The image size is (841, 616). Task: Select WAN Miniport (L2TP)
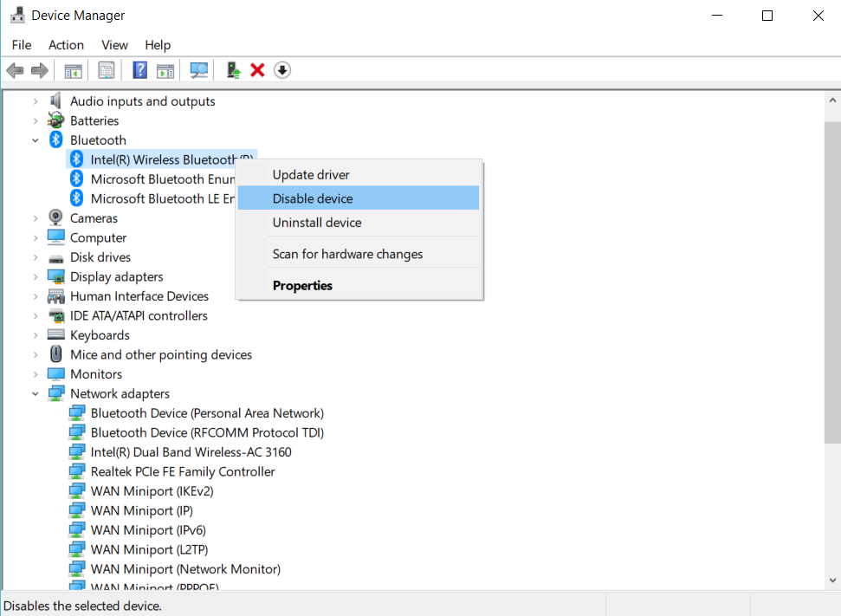click(150, 549)
